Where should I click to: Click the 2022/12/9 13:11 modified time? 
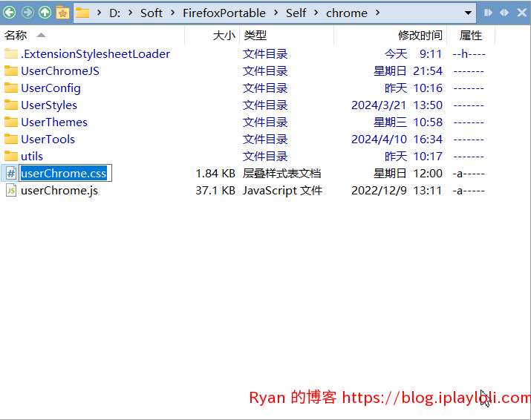click(x=397, y=191)
